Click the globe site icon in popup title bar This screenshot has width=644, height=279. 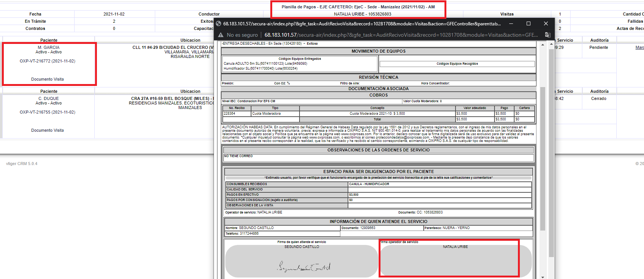point(218,23)
